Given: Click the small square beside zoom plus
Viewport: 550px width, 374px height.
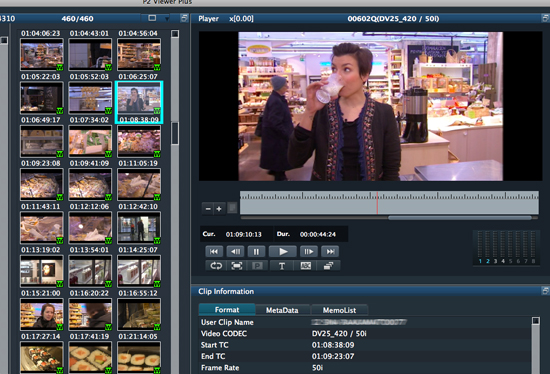Looking at the screenshot, I should [232, 208].
